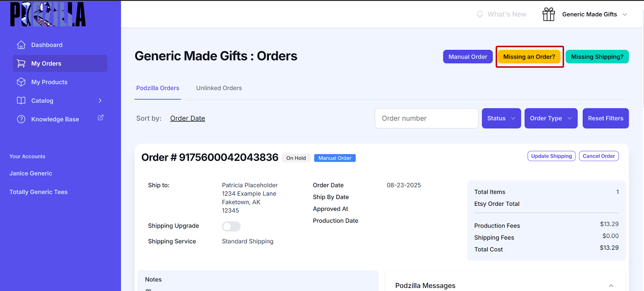This screenshot has width=644, height=291.
Task: Toggle the Shipping Upgrade switch
Action: tap(231, 226)
